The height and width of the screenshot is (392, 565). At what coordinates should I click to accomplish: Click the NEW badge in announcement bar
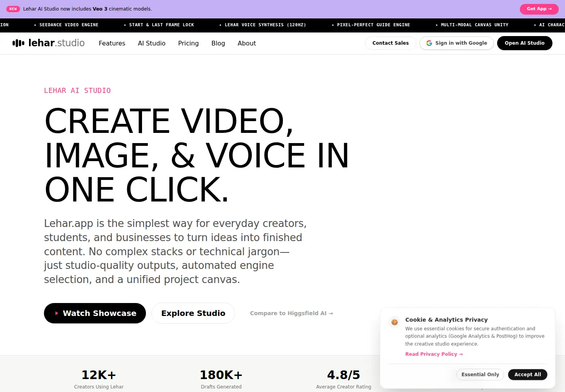(x=13, y=9)
